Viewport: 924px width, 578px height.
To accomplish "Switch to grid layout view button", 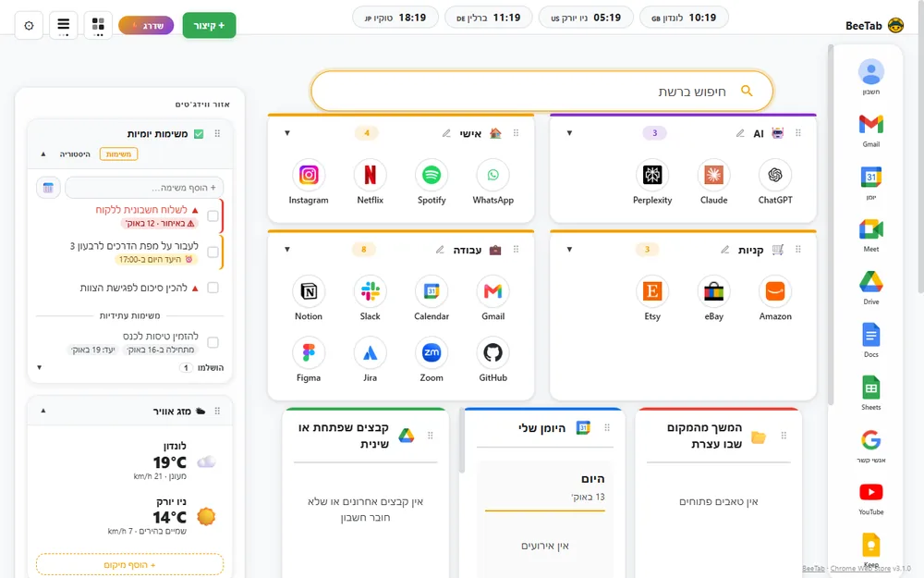I will click(x=99, y=25).
